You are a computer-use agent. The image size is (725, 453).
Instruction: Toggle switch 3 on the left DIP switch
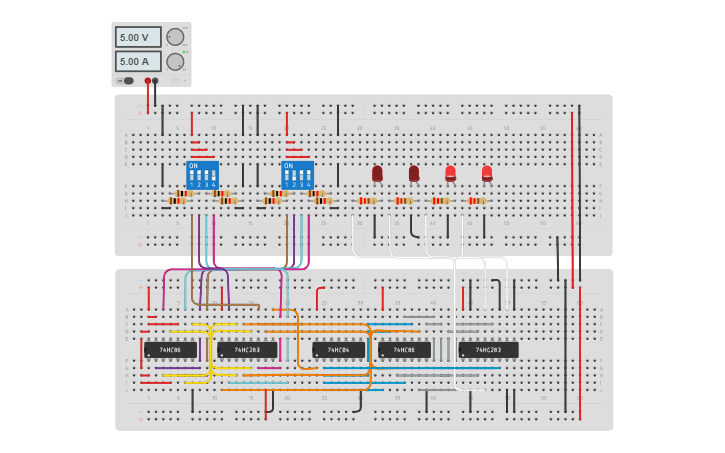pyautogui.click(x=206, y=175)
